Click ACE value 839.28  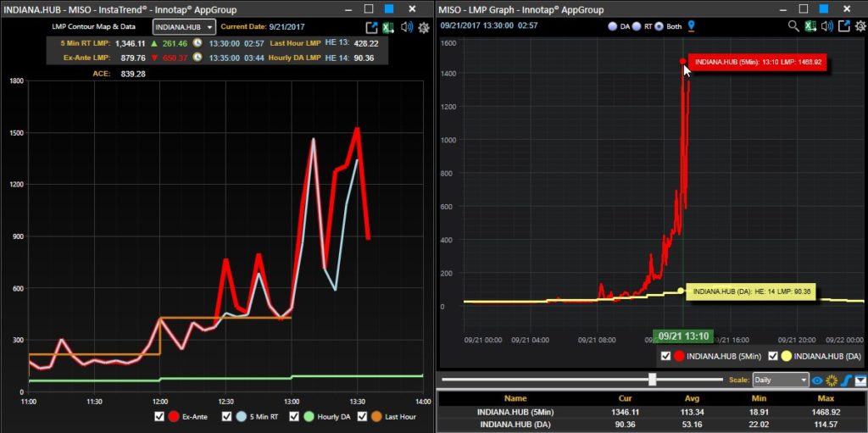tap(133, 73)
